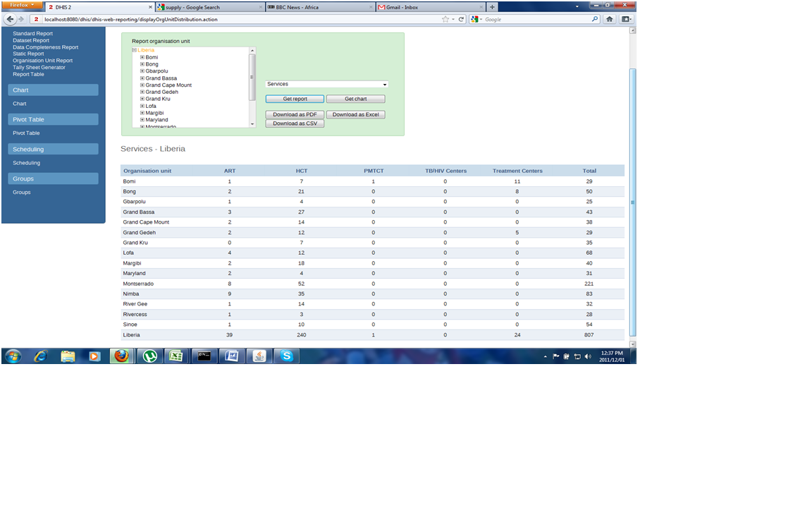This screenshot has height=508, width=812.
Task: Open Microsoft Word from the taskbar
Action: 231,356
